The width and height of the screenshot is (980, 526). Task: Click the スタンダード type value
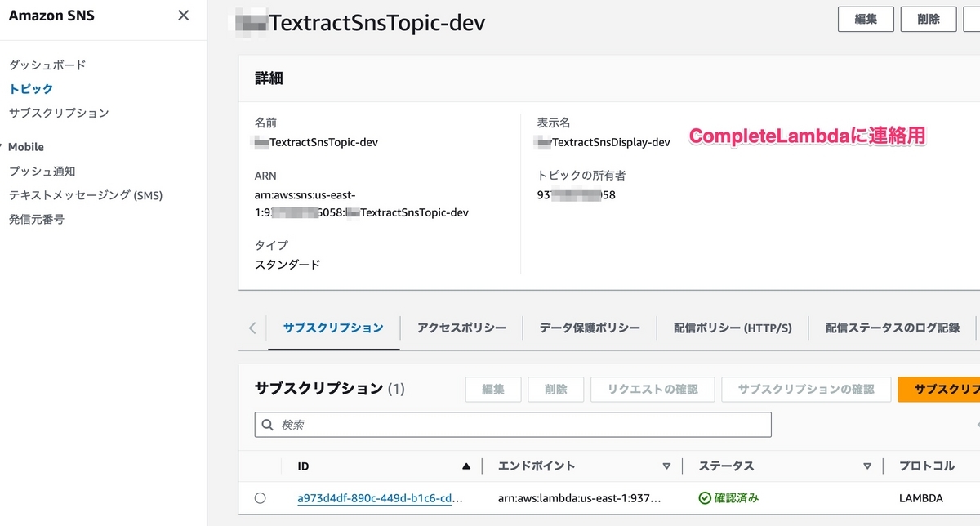(287, 265)
